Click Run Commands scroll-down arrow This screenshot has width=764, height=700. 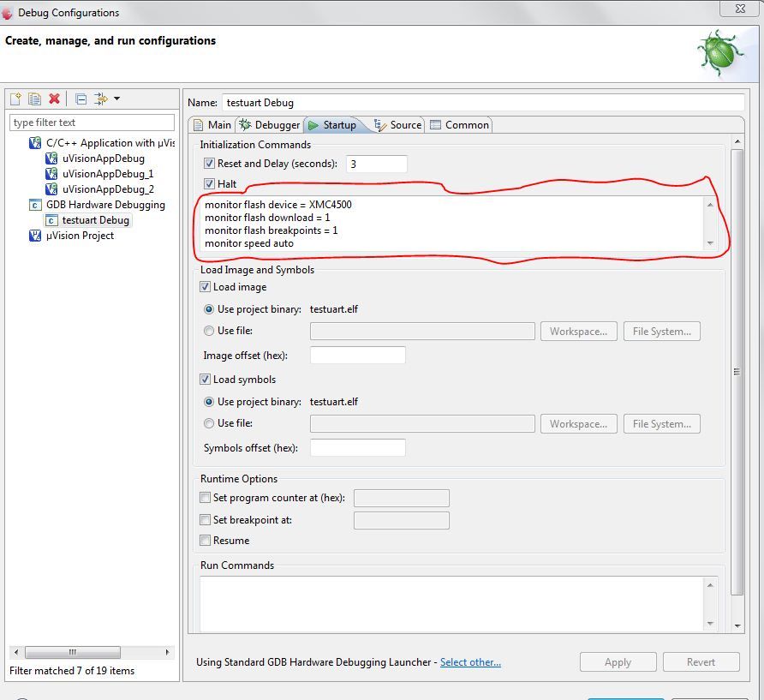click(x=710, y=623)
